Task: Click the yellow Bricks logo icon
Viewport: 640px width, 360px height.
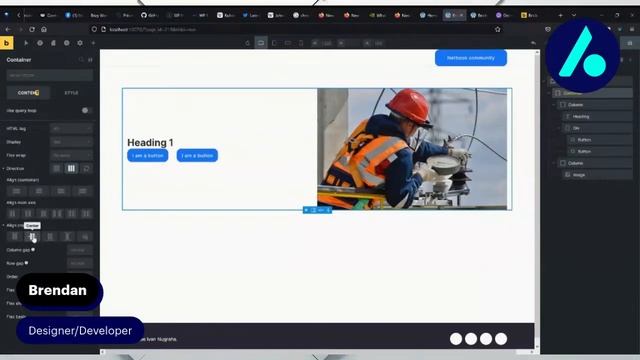Action: [7, 43]
